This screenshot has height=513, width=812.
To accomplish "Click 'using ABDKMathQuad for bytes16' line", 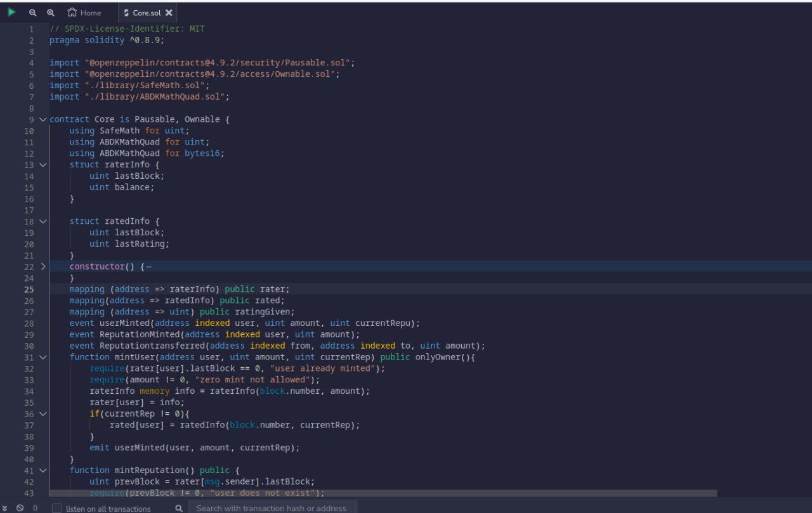I will coord(147,153).
